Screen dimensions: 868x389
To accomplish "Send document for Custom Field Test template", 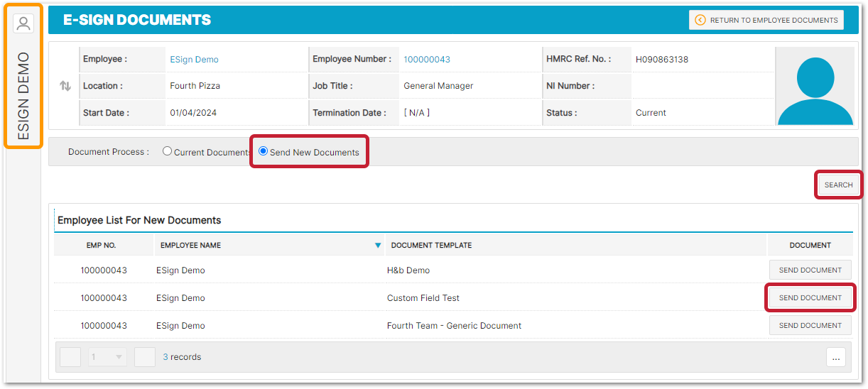I will [x=810, y=298].
